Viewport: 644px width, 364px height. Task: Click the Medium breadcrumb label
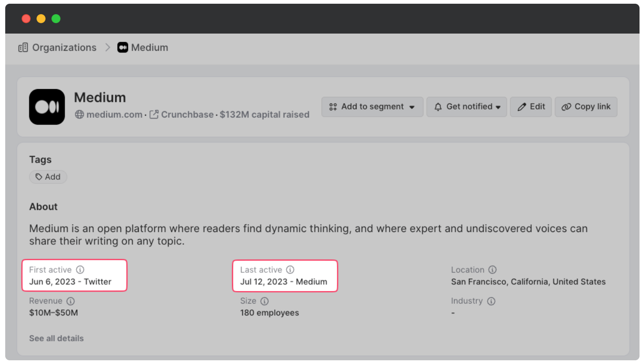tap(150, 47)
